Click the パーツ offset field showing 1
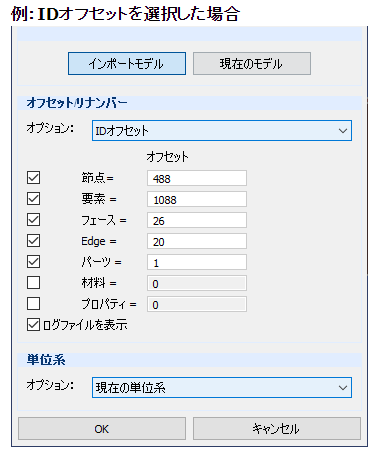This screenshot has height=450, width=373. tap(197, 262)
